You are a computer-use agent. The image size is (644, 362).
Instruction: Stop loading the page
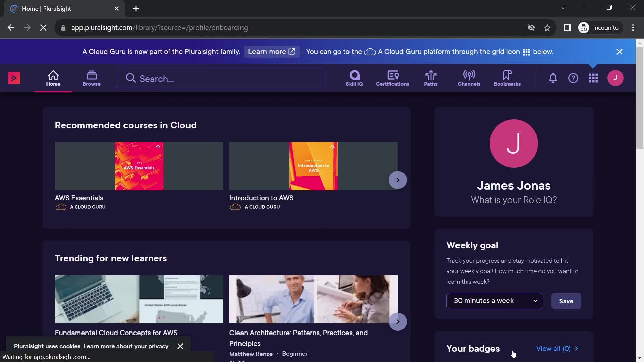[x=43, y=28]
